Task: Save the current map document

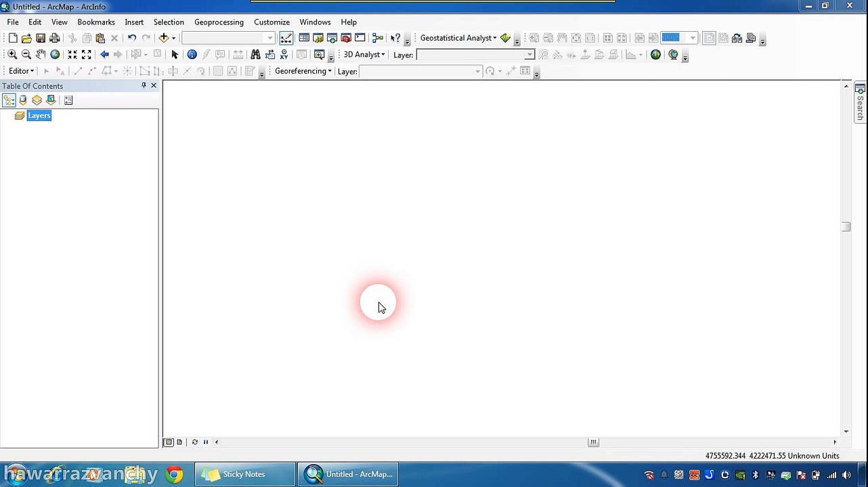Action: 41,39
